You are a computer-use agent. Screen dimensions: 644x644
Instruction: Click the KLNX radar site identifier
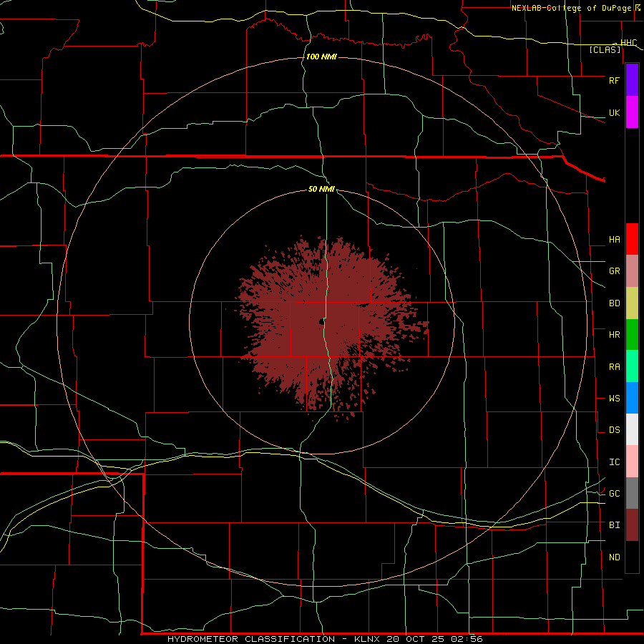[367, 639]
